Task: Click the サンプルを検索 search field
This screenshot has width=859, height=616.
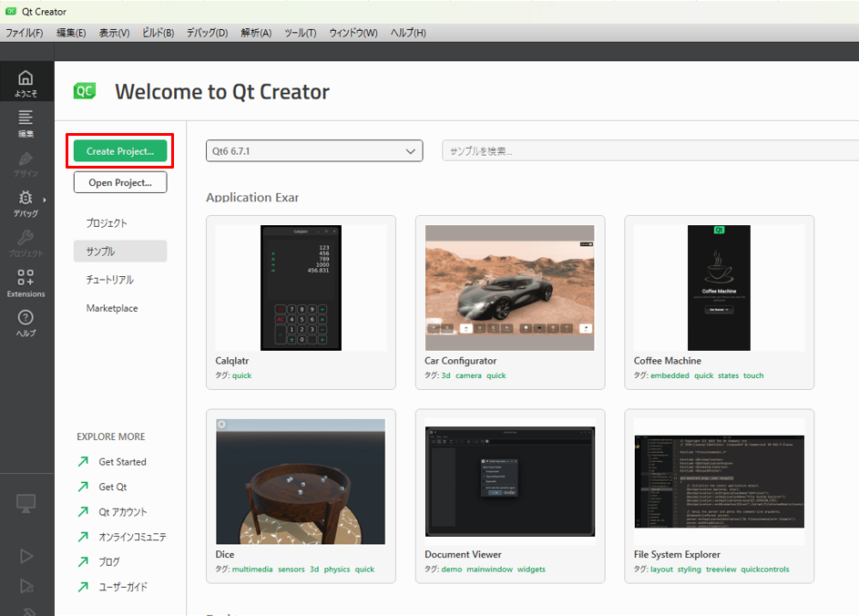Action: pos(649,151)
